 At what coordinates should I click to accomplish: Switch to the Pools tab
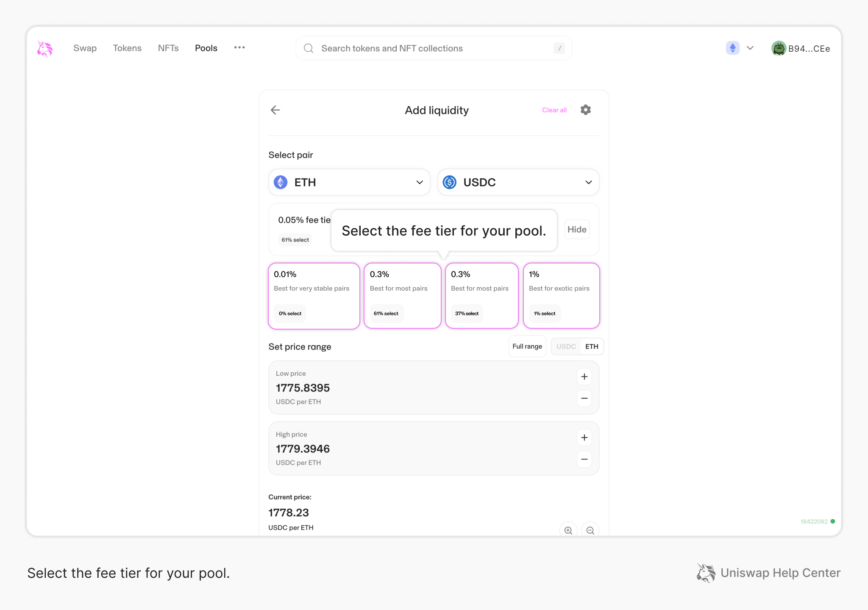click(x=206, y=48)
